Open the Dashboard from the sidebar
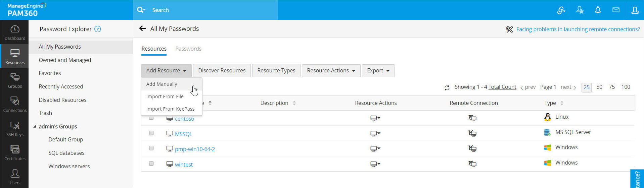 [15, 33]
